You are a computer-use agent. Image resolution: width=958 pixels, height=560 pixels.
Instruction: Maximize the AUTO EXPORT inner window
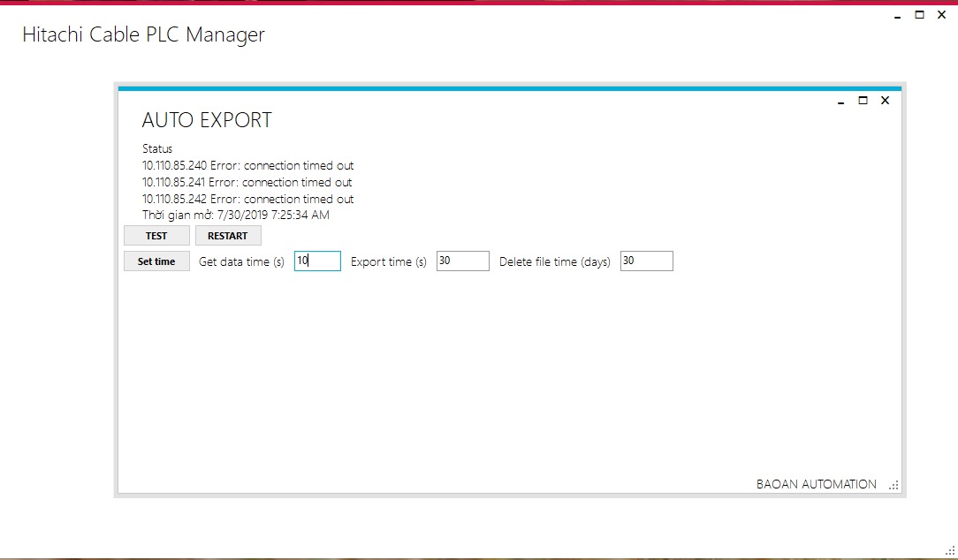tap(863, 101)
